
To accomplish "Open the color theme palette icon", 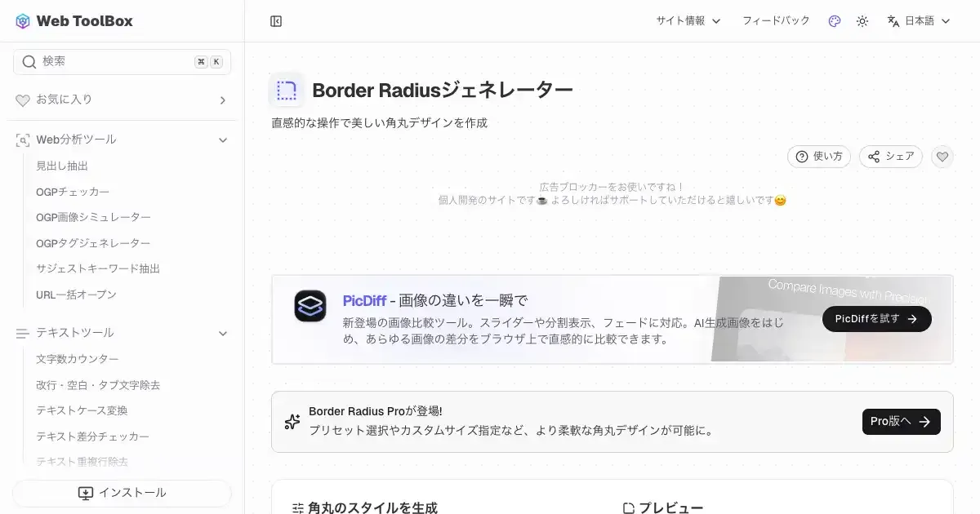I will tap(834, 21).
